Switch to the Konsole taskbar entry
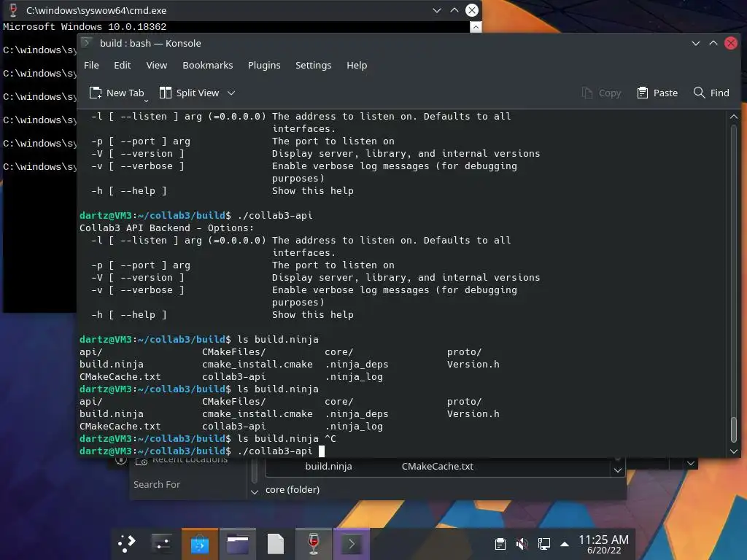 click(352, 543)
